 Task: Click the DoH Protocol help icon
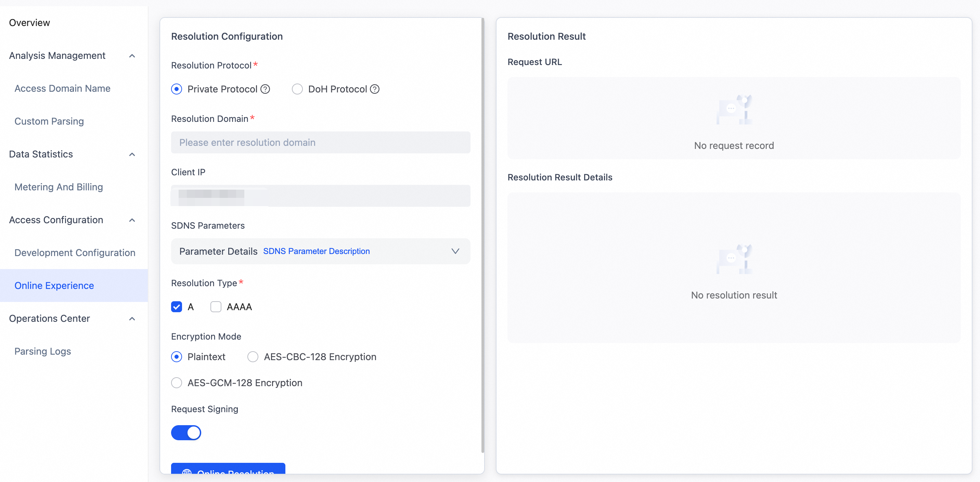point(375,89)
